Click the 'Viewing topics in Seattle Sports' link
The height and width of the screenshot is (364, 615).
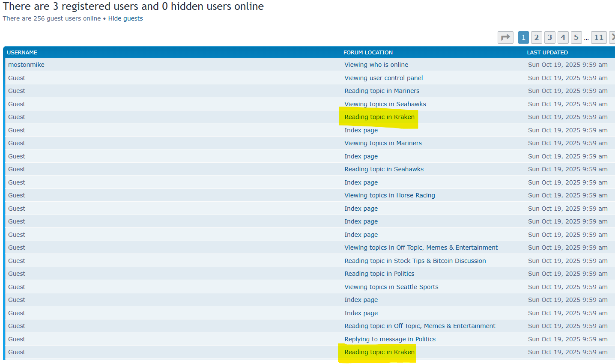391,287
